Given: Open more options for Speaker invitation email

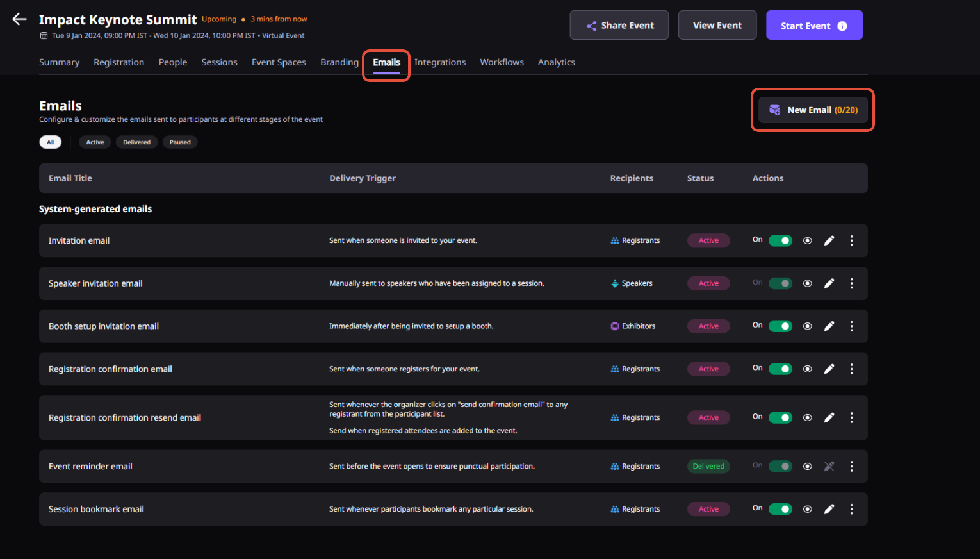Looking at the screenshot, I should pos(851,283).
